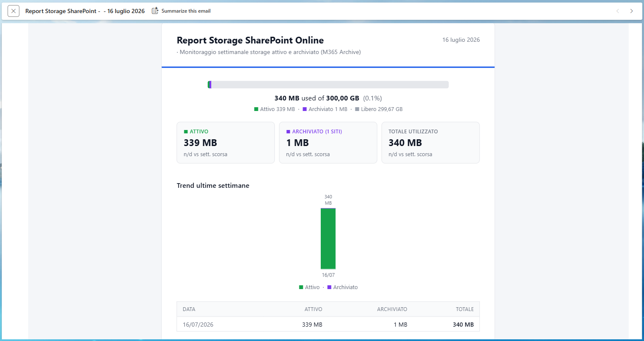Click the 'Libero 299,67 GB' legend entry
Screen dimensions: 644x341
(382, 109)
